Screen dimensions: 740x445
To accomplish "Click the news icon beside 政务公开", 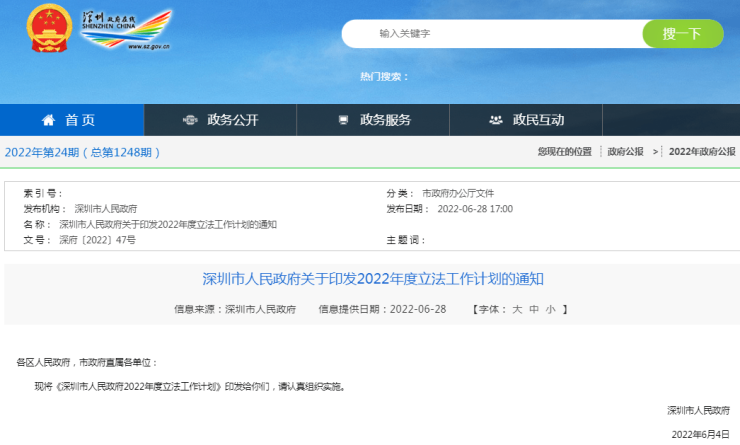I will pos(190,120).
